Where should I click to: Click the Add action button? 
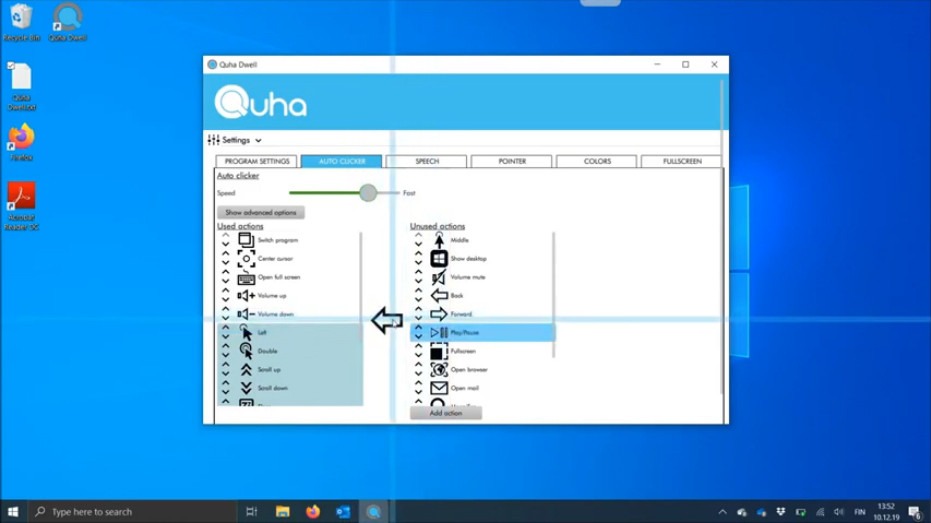coord(446,413)
